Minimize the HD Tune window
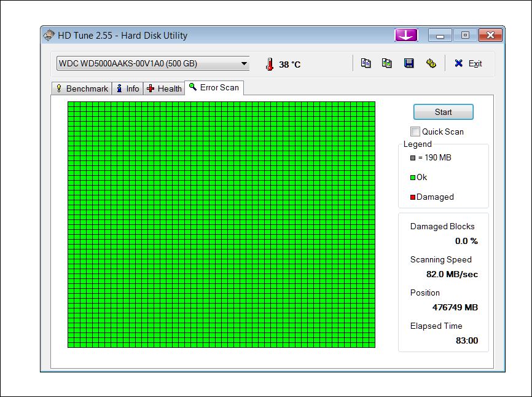Screen dimensions: 532x397 440,35
